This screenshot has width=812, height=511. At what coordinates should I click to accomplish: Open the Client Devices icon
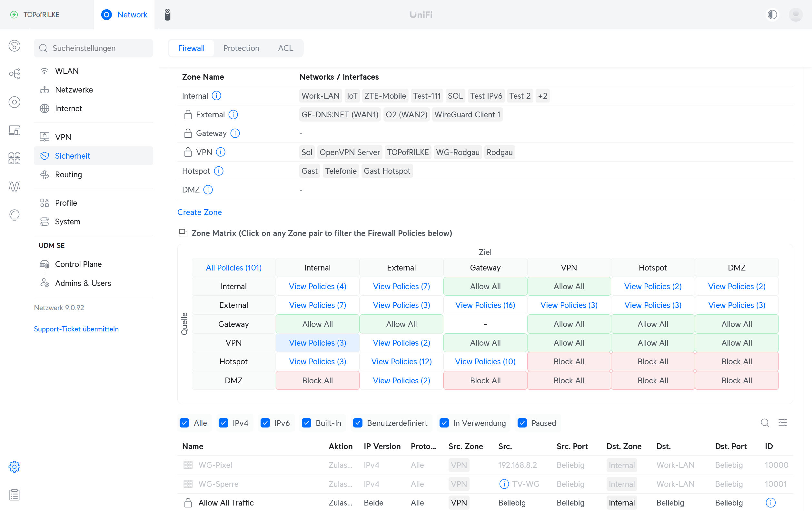(x=14, y=130)
